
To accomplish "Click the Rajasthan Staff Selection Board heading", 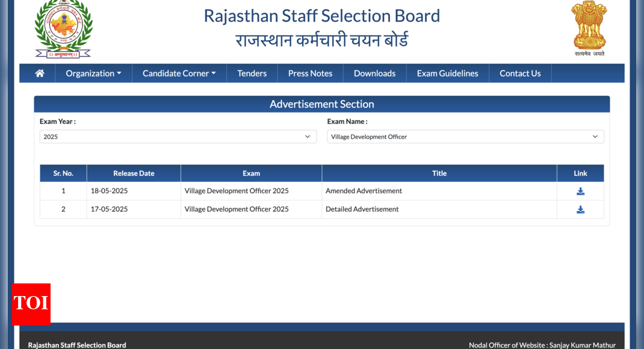I will pos(321,16).
